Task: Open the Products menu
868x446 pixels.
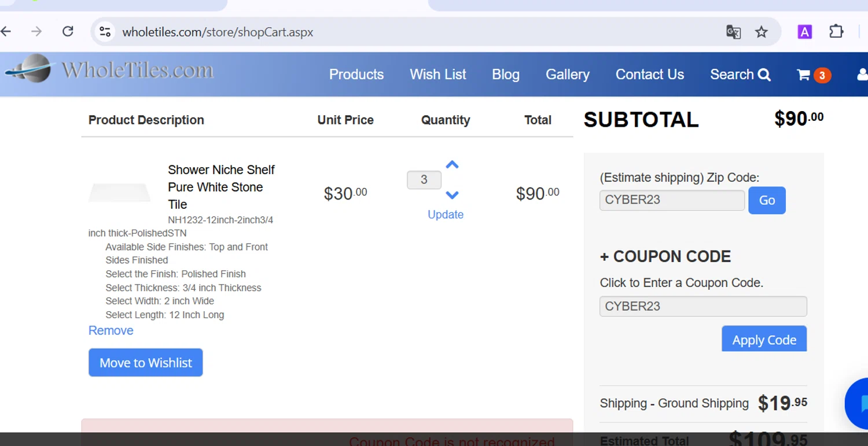Action: click(356, 75)
